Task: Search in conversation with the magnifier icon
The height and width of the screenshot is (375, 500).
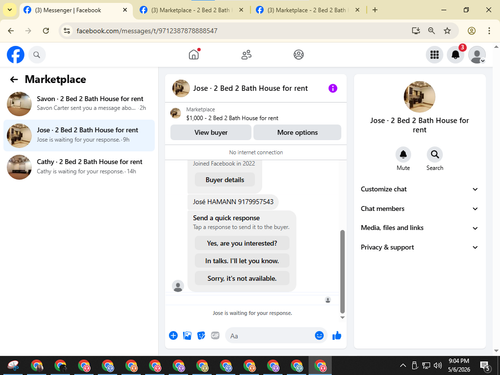Action: 435,154
